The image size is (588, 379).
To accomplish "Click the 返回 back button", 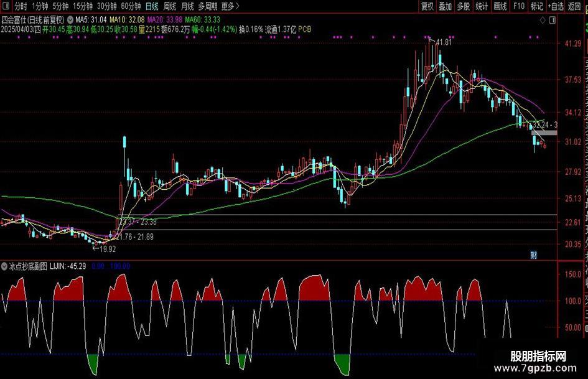I will (x=574, y=6).
